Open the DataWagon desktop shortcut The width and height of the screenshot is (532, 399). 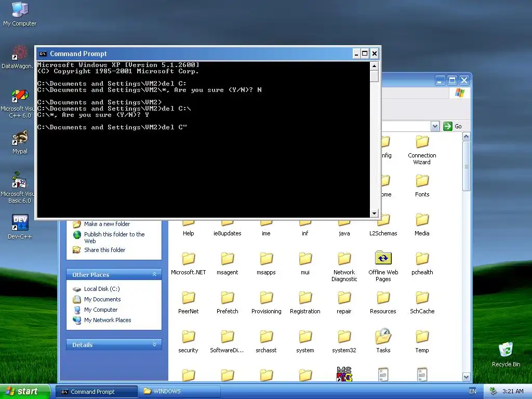pyautogui.click(x=18, y=57)
